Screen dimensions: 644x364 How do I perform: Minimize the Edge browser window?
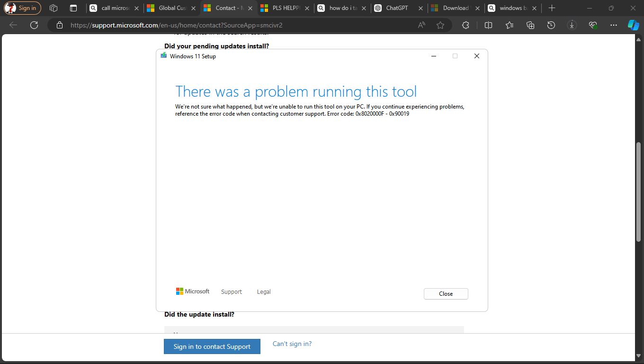point(589,8)
